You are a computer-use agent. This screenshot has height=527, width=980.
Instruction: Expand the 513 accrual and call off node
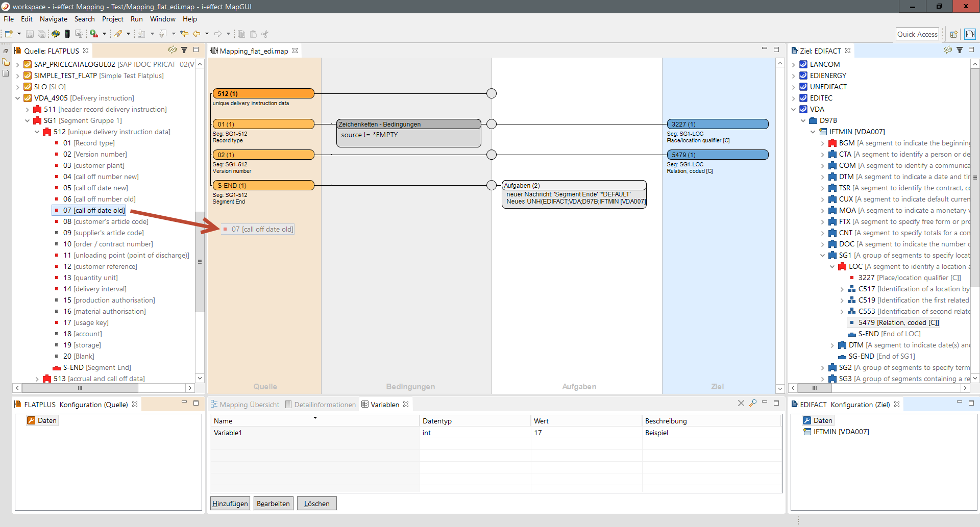(37, 379)
